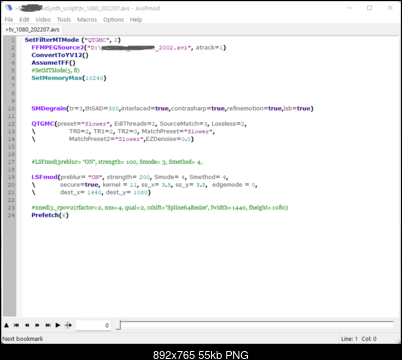Click AssumeTFF() on line 4
402x360 pixels.
click(x=53, y=63)
